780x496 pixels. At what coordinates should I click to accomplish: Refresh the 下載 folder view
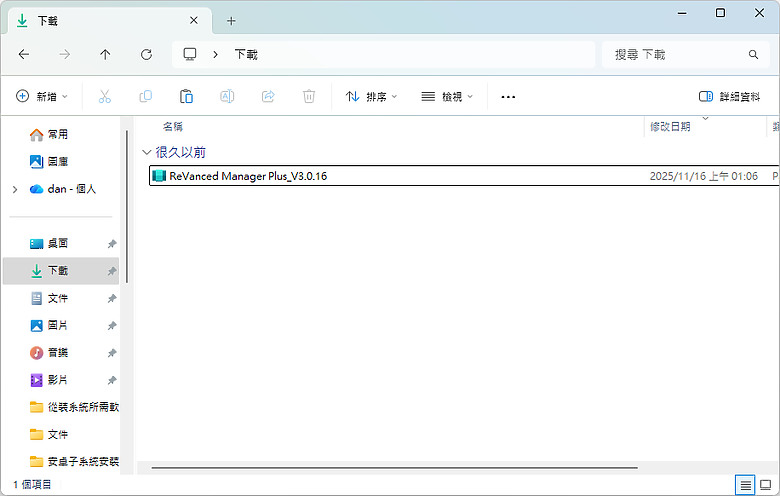(x=146, y=54)
